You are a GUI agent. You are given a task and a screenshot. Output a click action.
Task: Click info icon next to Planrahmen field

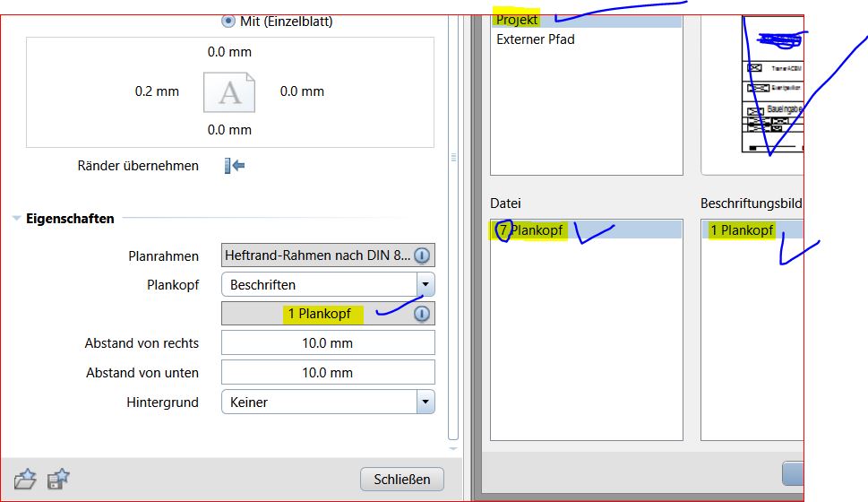point(422,255)
